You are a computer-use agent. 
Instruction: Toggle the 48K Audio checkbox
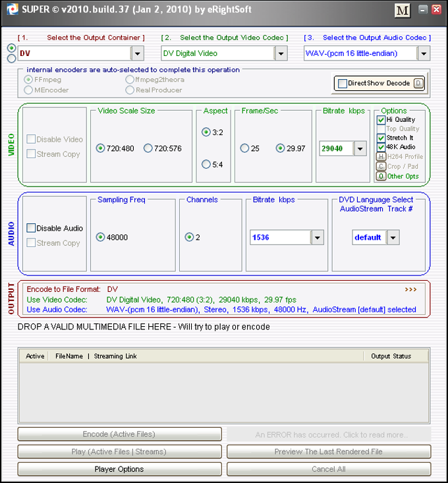381,147
